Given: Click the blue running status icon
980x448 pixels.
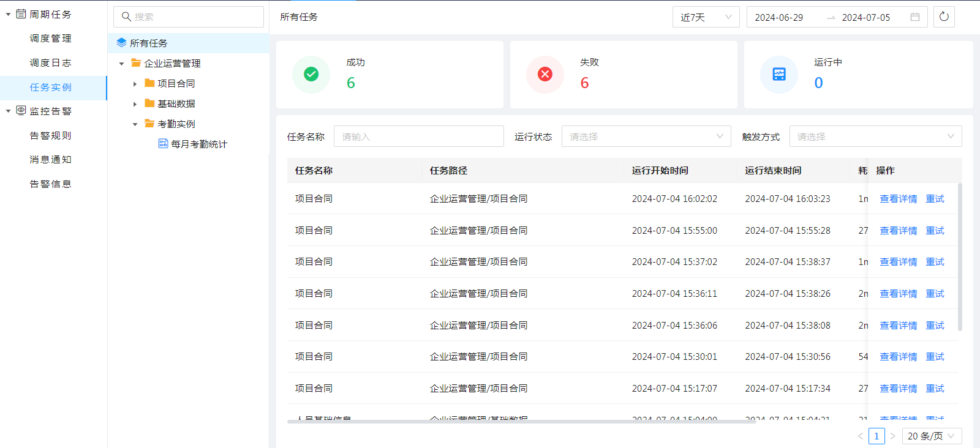Looking at the screenshot, I should [779, 75].
